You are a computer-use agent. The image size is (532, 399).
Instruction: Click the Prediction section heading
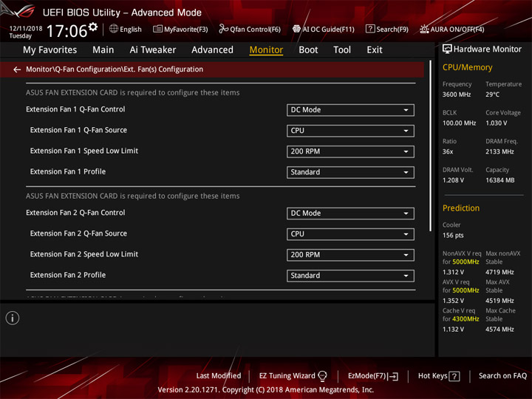(461, 208)
